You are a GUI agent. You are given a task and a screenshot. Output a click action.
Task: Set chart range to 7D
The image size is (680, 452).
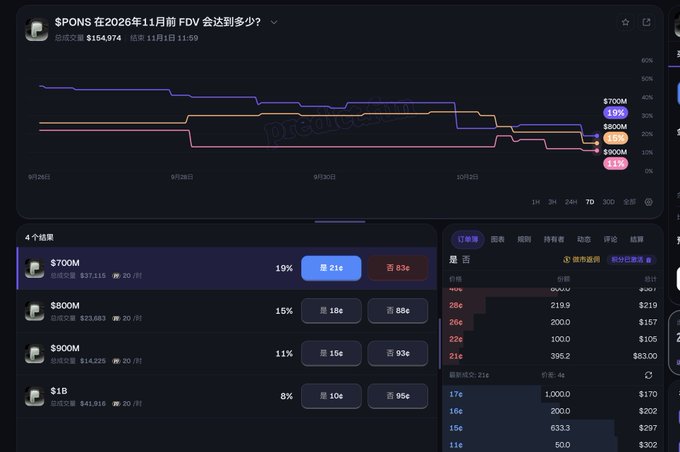(590, 202)
